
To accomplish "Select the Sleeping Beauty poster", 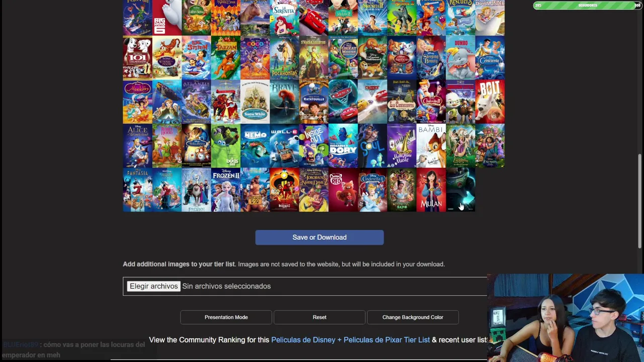I will (431, 58).
